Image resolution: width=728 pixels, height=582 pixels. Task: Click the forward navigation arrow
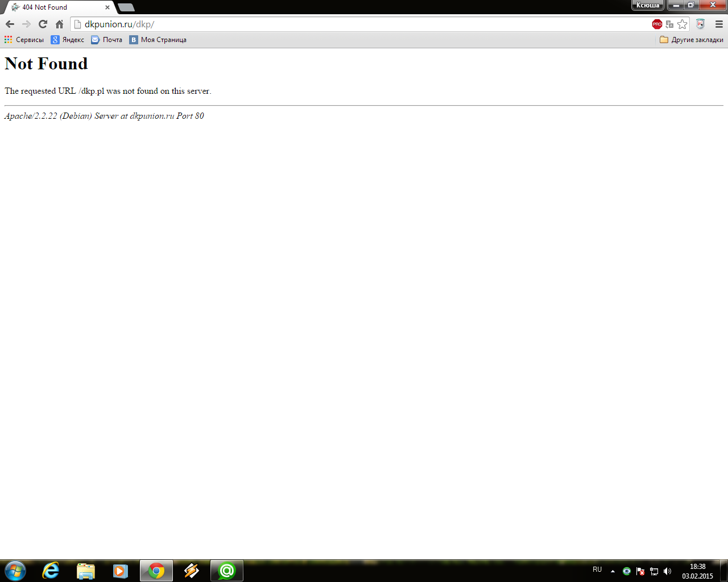pyautogui.click(x=26, y=24)
